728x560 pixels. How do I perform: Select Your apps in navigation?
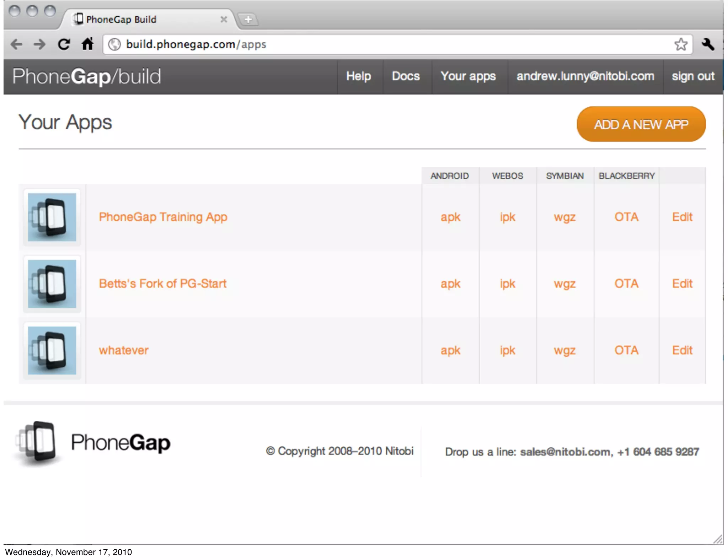pos(468,76)
